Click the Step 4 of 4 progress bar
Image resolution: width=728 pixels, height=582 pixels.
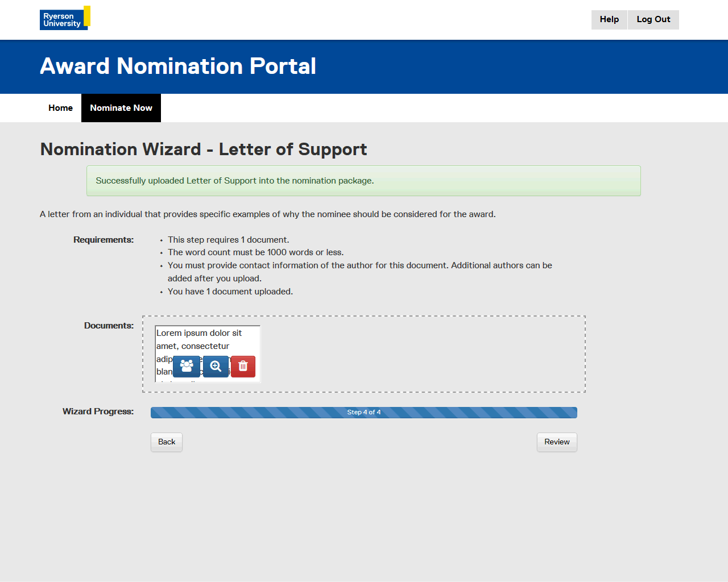click(x=364, y=413)
